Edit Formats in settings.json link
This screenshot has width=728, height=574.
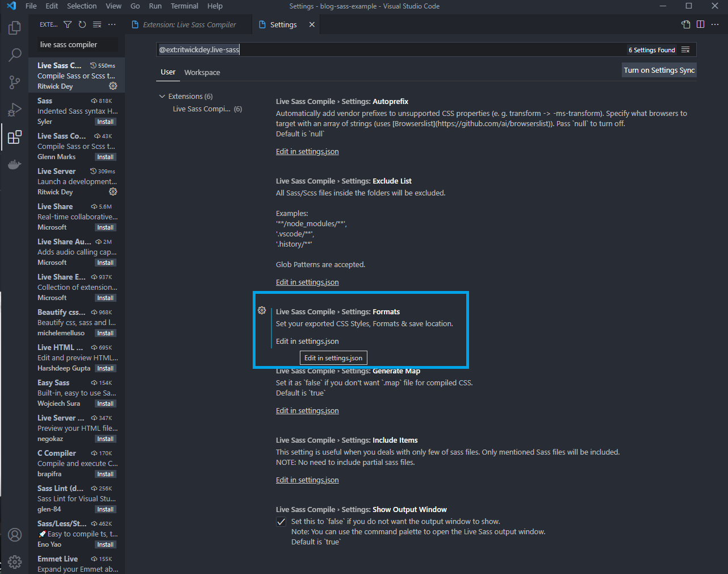click(307, 341)
